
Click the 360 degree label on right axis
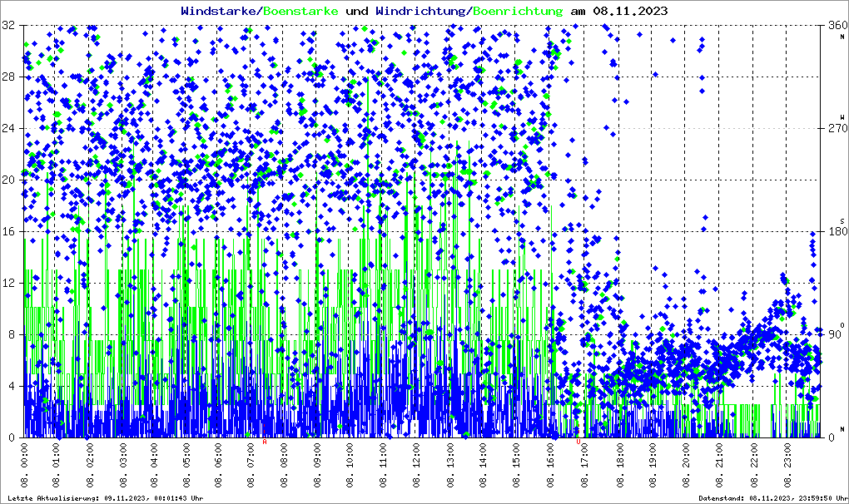(835, 26)
